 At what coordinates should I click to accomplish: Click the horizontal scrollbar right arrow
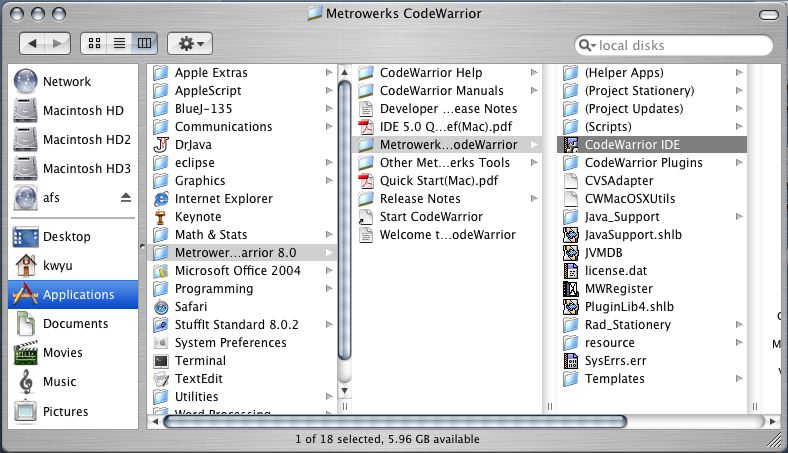click(772, 421)
